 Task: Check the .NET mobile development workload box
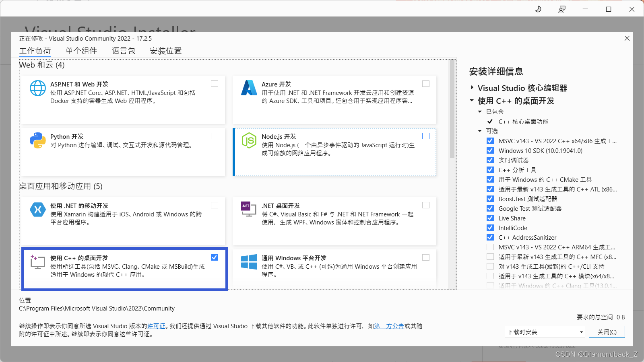click(x=215, y=205)
